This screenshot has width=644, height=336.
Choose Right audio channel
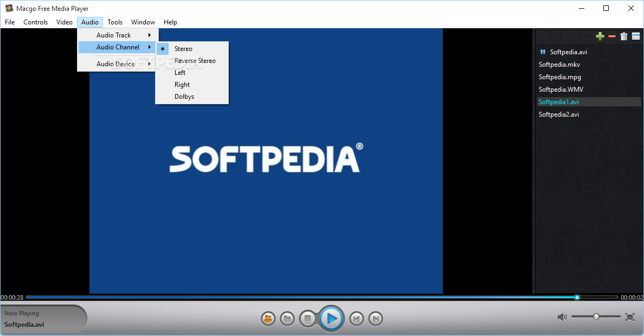coord(192,84)
